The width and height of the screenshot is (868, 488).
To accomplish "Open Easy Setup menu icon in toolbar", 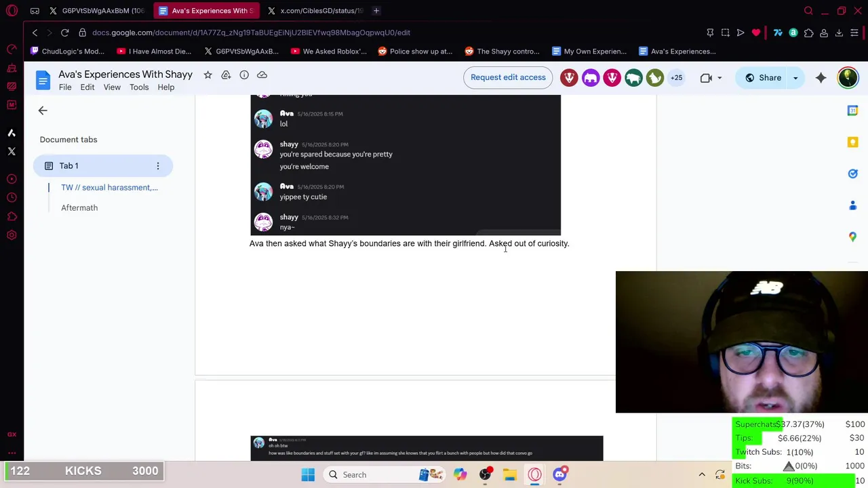I will click(854, 33).
